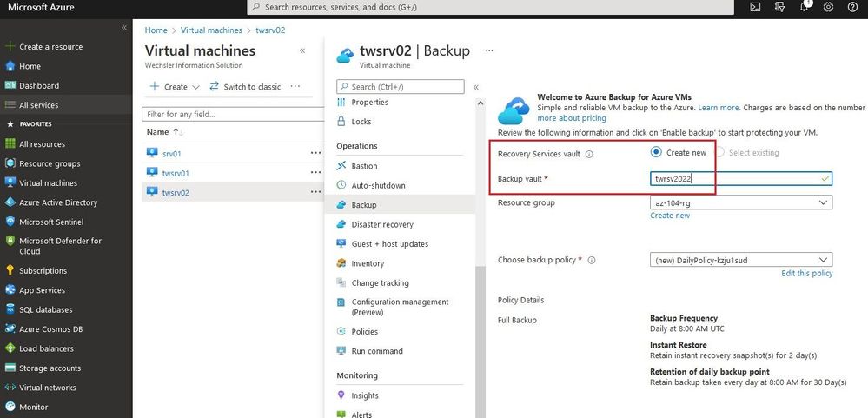
Task: Open Storage accounts in sidebar
Action: tap(50, 368)
